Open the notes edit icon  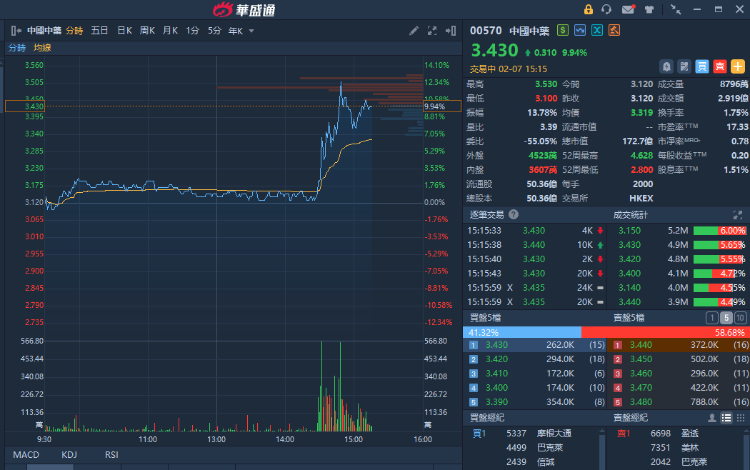(x=684, y=66)
